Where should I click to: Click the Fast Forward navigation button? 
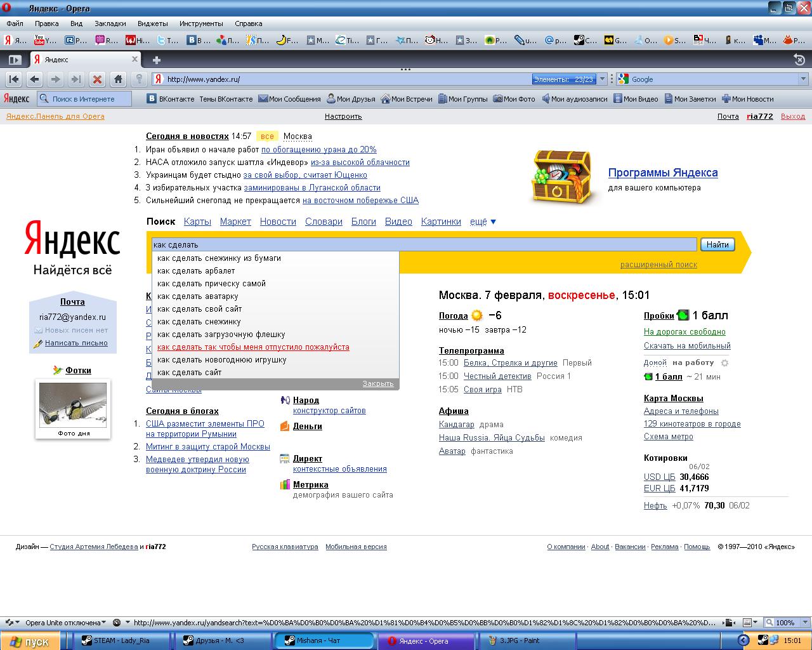point(76,79)
